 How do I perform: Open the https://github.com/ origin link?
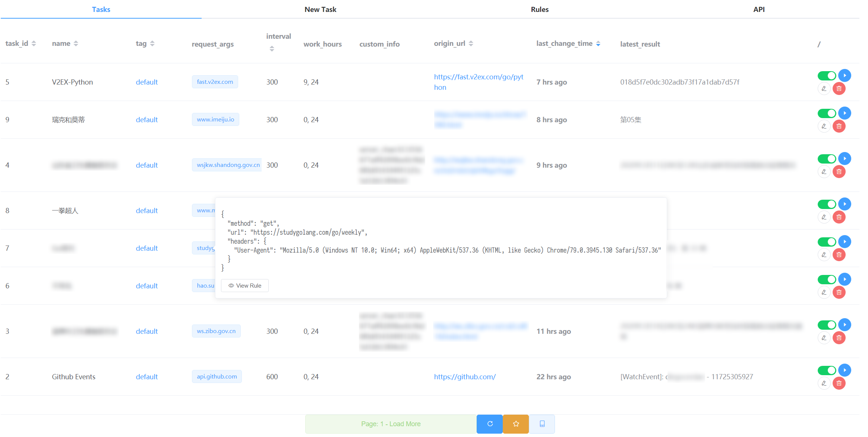pos(464,377)
